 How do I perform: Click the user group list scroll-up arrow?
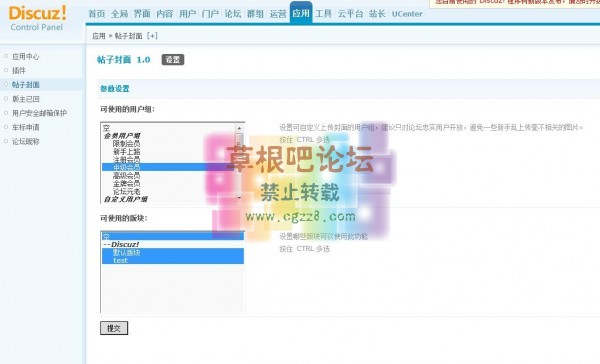[x=240, y=128]
